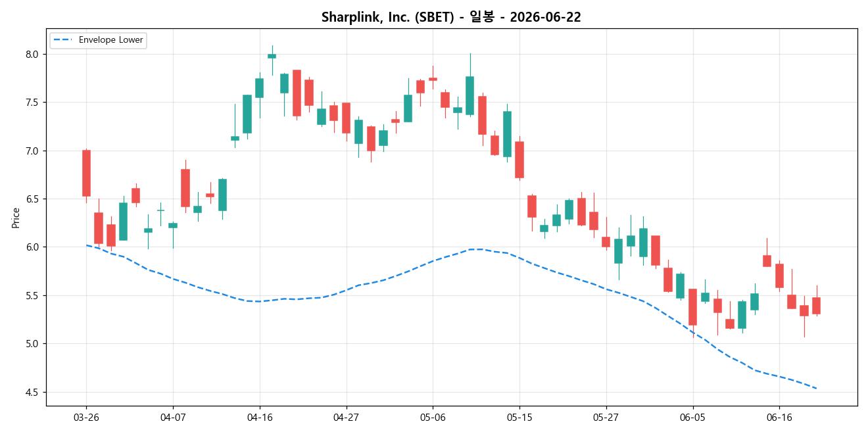Click the 06-16 x-axis date label

[779, 418]
